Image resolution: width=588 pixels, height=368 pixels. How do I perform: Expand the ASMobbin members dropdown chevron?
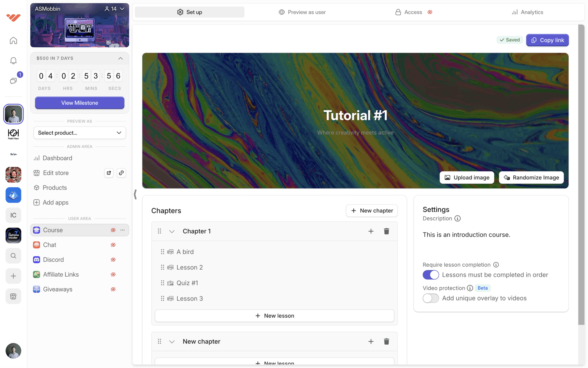click(x=122, y=9)
